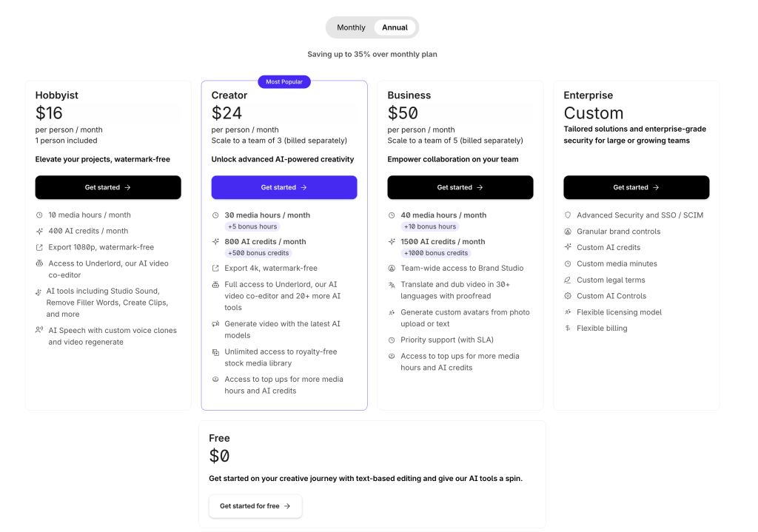Click Get started on the Creator plan
758x532 pixels.
(284, 187)
